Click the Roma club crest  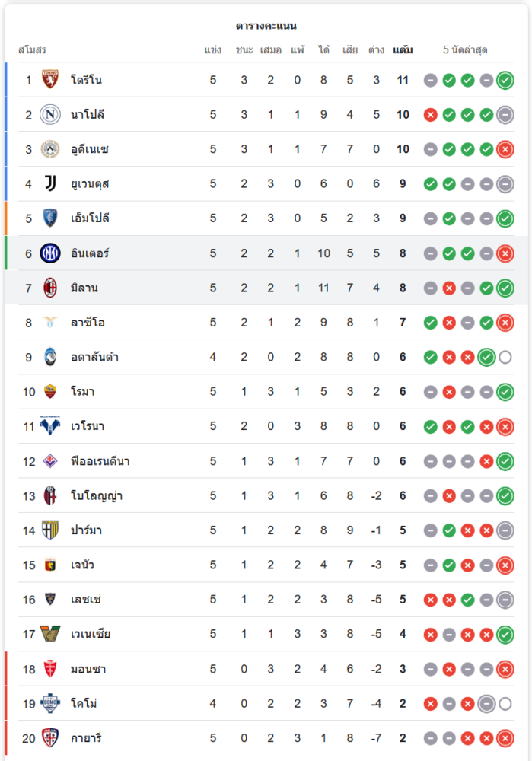click(50, 392)
